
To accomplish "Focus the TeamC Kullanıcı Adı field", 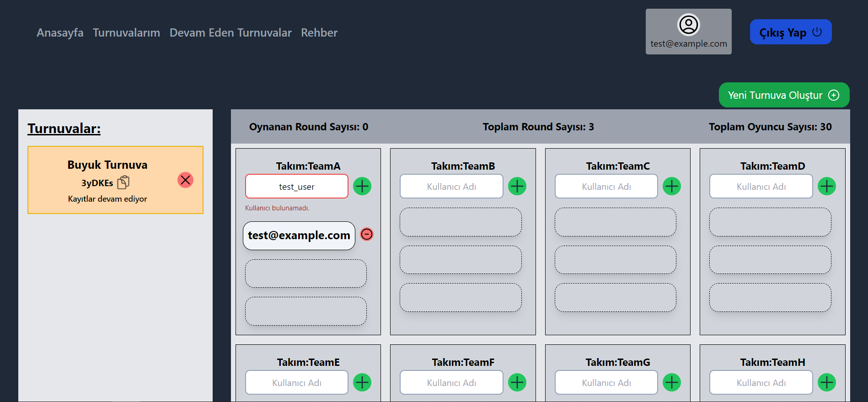I will (x=606, y=186).
